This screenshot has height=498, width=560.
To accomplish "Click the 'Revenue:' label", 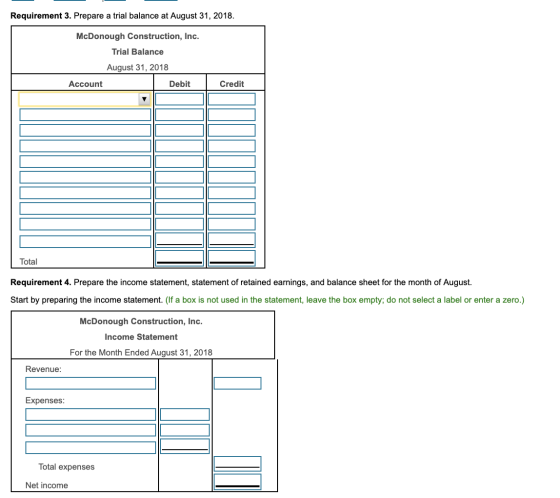I will pos(43,369).
